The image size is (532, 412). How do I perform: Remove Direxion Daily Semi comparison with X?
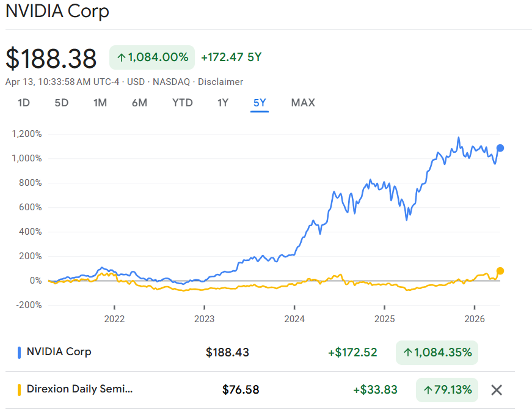[x=497, y=390]
